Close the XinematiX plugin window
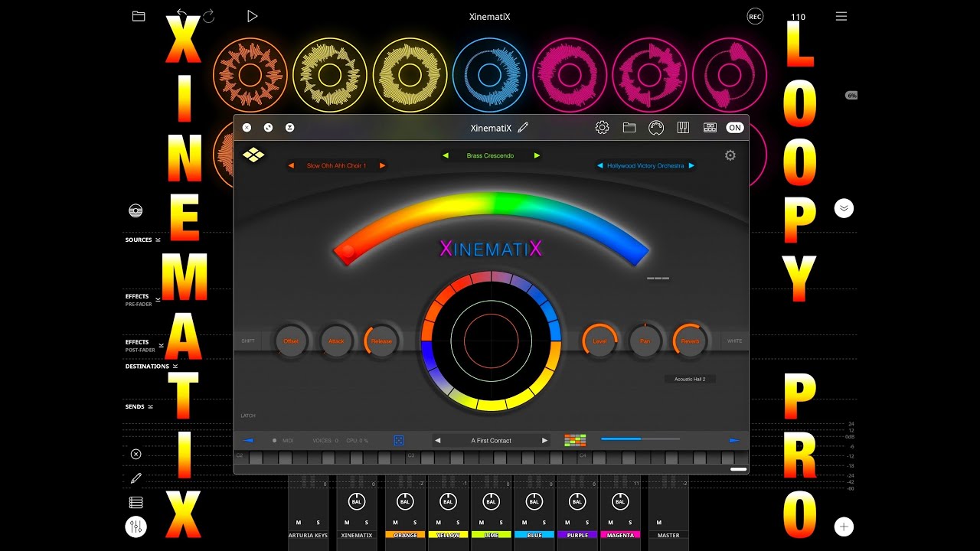Image resolution: width=980 pixels, height=551 pixels. coord(247,128)
